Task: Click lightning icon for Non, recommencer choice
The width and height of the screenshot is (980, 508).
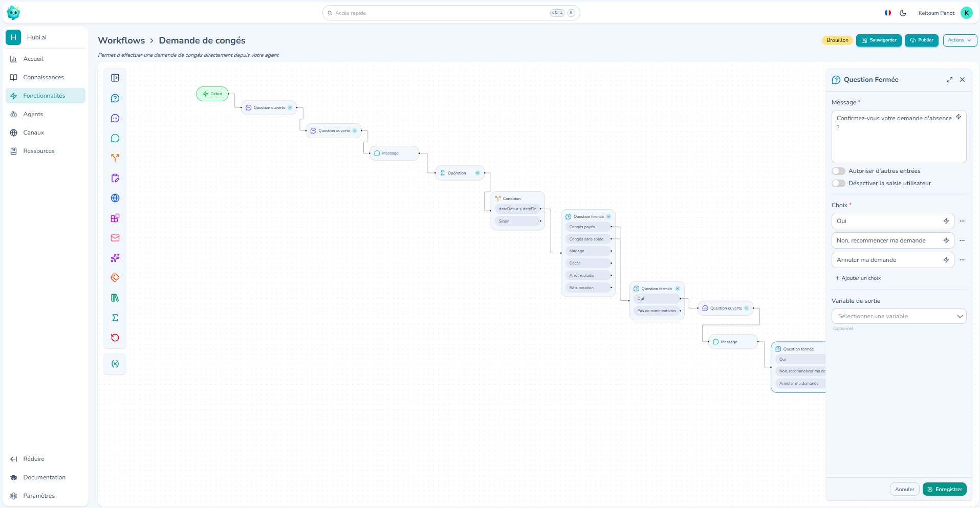Action: 946,240
